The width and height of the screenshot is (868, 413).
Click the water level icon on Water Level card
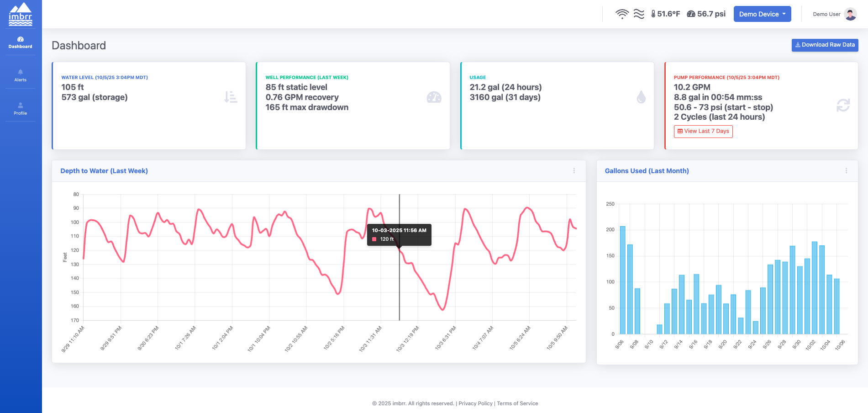pos(230,97)
